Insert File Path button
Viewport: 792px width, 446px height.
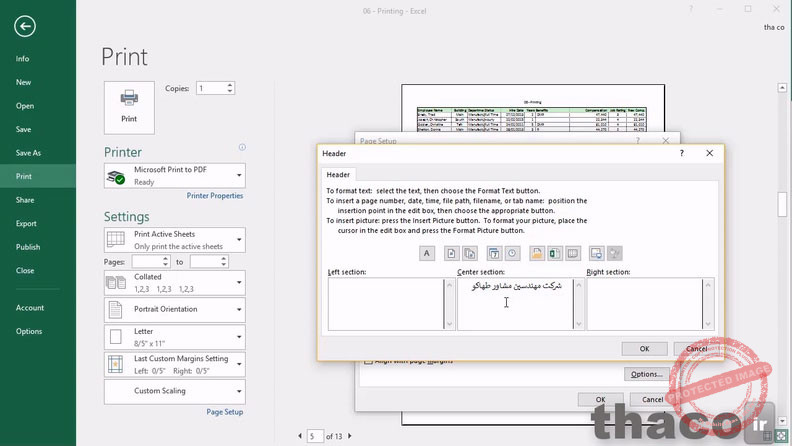coord(537,254)
